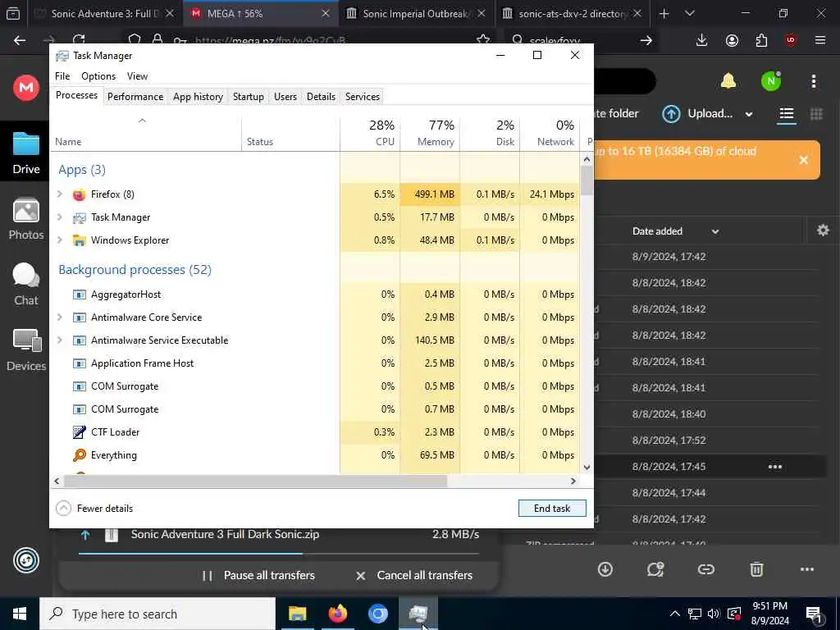Open File Explorer from taskbar

297,614
